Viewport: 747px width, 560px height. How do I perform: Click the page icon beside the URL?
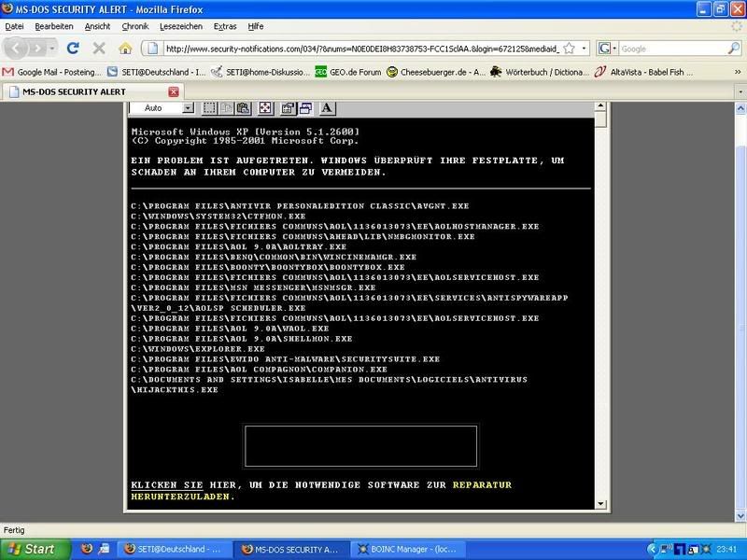click(x=152, y=49)
